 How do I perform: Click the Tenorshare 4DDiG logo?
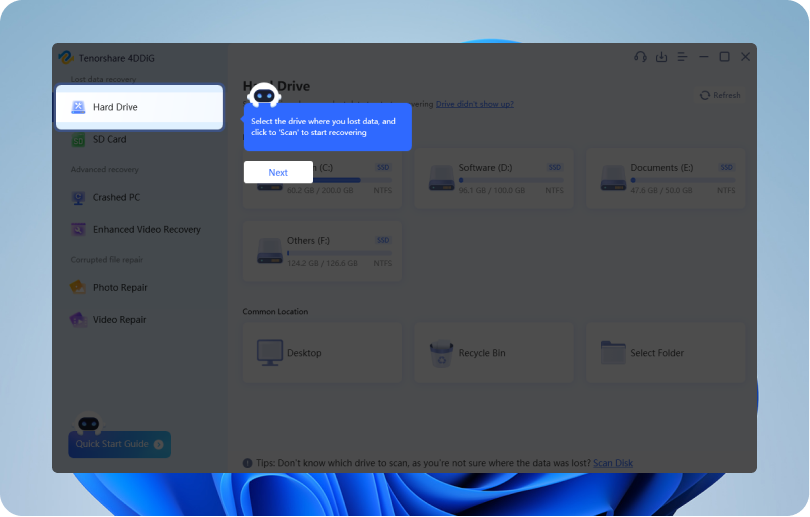[x=66, y=57]
